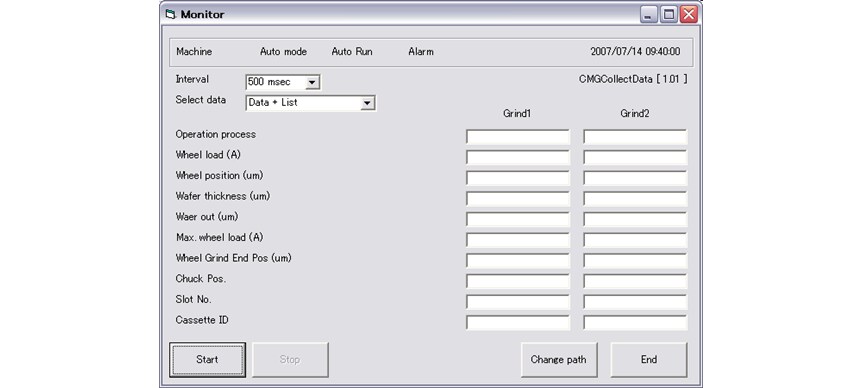
Task: Select Grind1 Slot No. field
Action: point(518,302)
